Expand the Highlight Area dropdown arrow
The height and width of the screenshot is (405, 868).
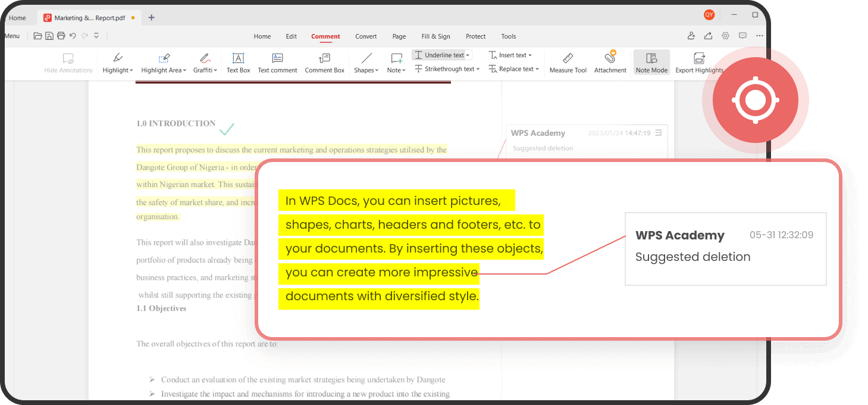pyautogui.click(x=185, y=70)
